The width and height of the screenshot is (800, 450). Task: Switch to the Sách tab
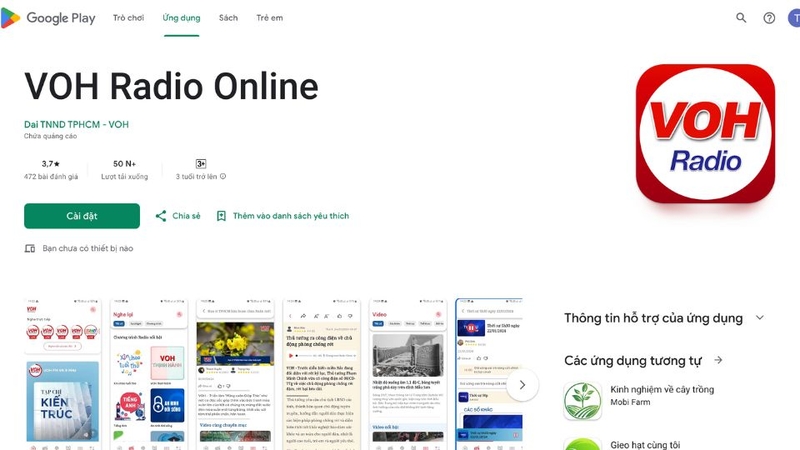pyautogui.click(x=228, y=18)
